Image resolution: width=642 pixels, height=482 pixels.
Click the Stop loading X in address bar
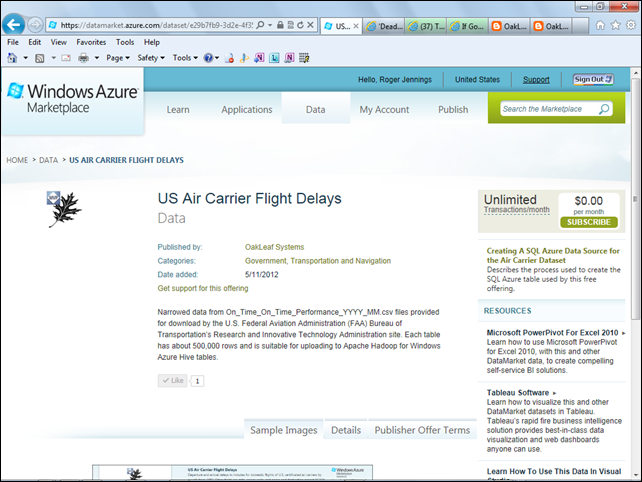point(311,25)
